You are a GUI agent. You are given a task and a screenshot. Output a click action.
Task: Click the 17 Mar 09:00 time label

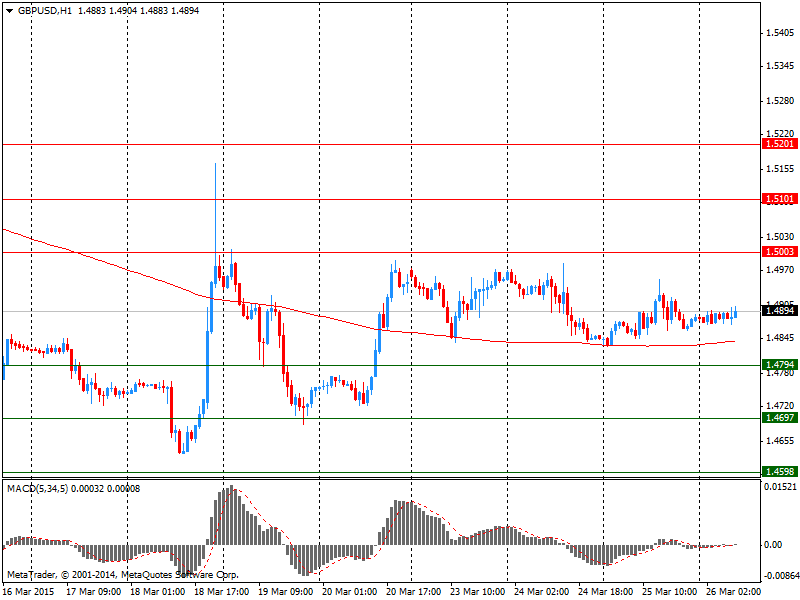[x=93, y=592]
